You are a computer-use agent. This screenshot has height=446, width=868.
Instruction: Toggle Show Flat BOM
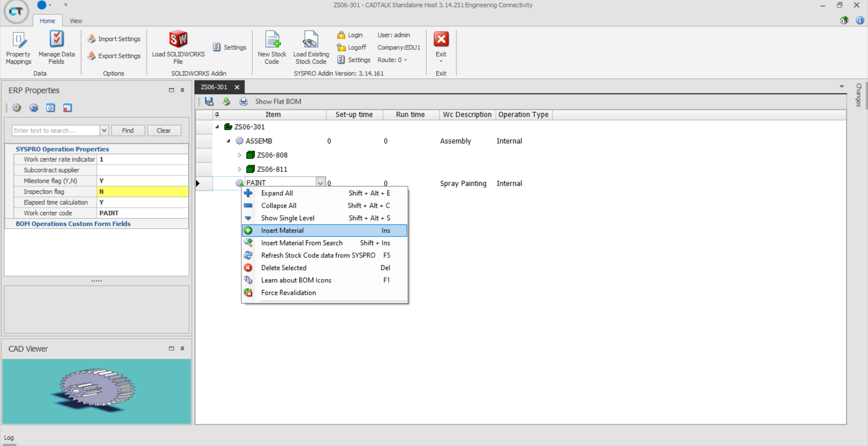pos(278,101)
